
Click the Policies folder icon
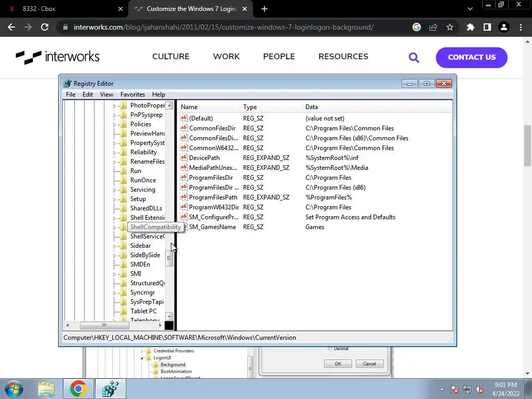(x=124, y=124)
